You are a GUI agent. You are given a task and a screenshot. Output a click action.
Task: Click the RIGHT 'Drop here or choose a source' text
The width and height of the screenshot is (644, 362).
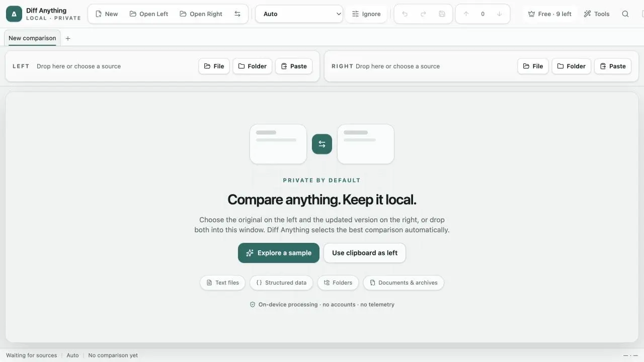(x=397, y=66)
